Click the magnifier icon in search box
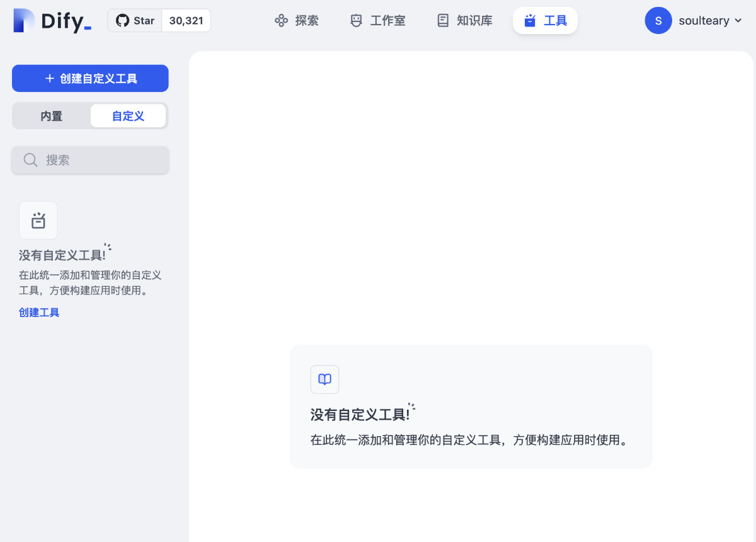The image size is (756, 542). (x=30, y=160)
